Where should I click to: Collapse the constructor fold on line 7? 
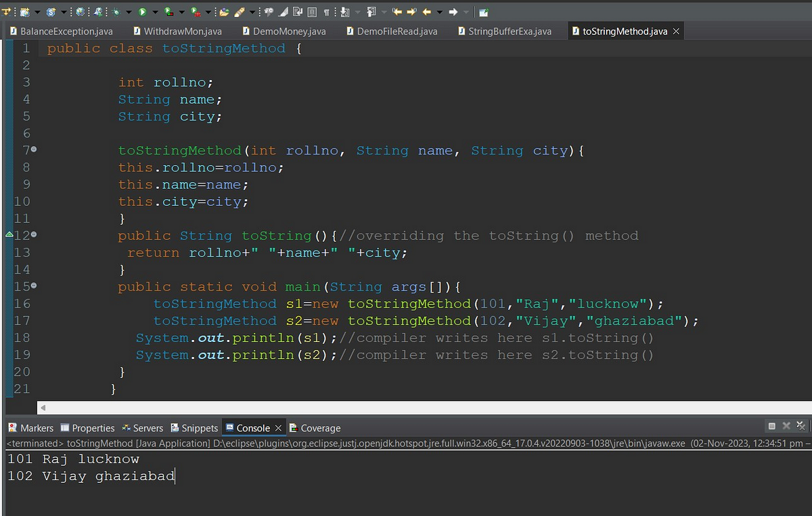coord(34,150)
